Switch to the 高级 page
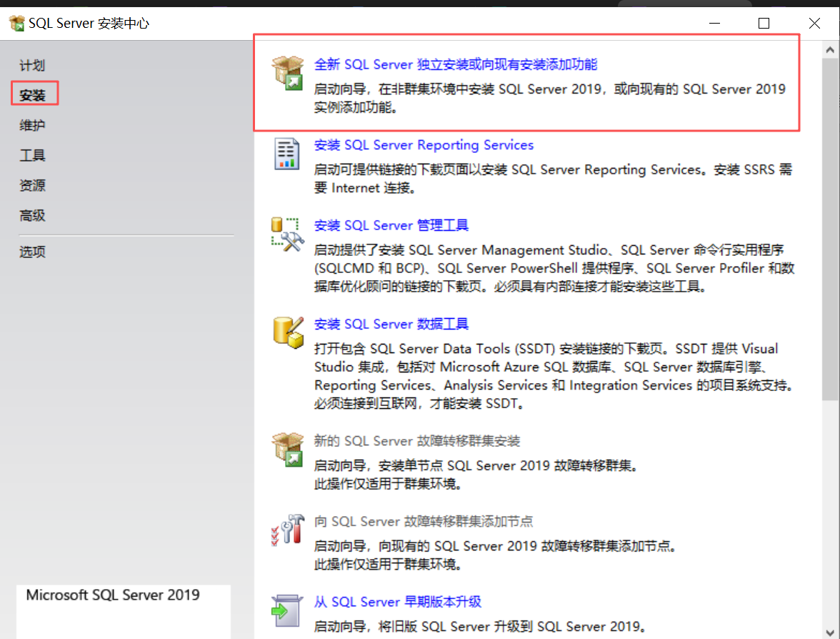The image size is (840, 639). coord(32,216)
